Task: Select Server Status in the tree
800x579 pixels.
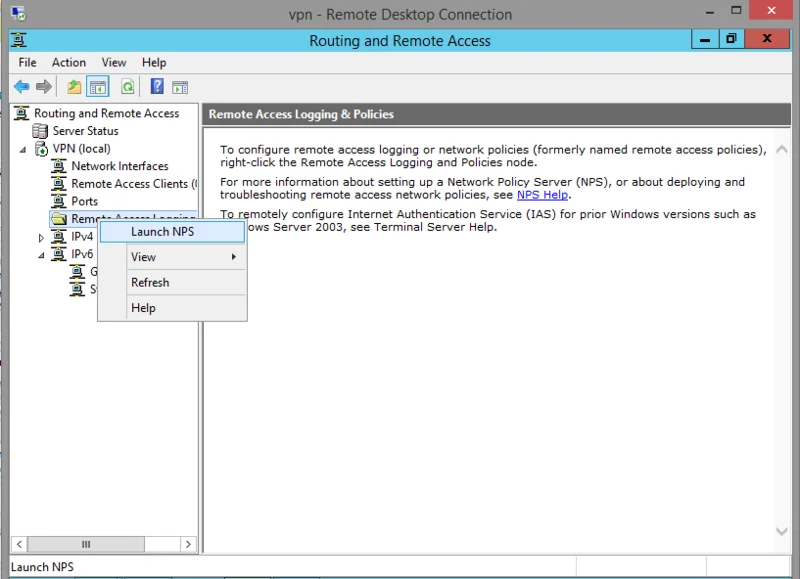Action: point(86,131)
